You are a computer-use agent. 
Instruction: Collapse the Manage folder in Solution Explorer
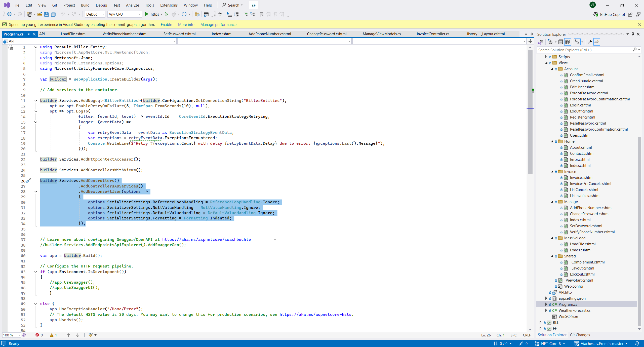(x=552, y=202)
